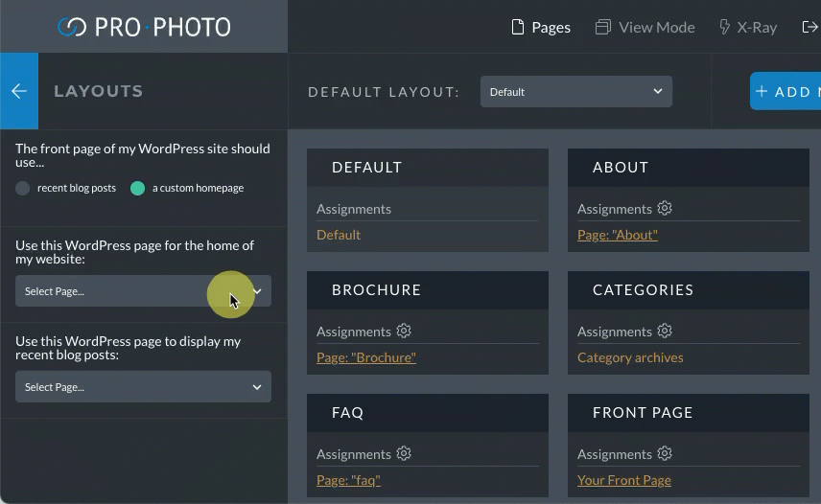Open the Page: "About" assignment link
This screenshot has height=504, width=821.
click(x=618, y=236)
